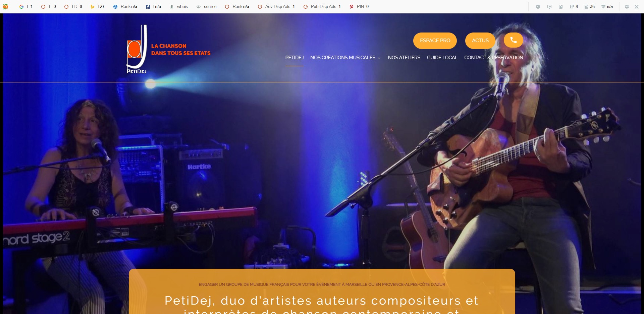Click the keyword density icon
The height and width of the screenshot is (314, 644).
[x=561, y=7]
